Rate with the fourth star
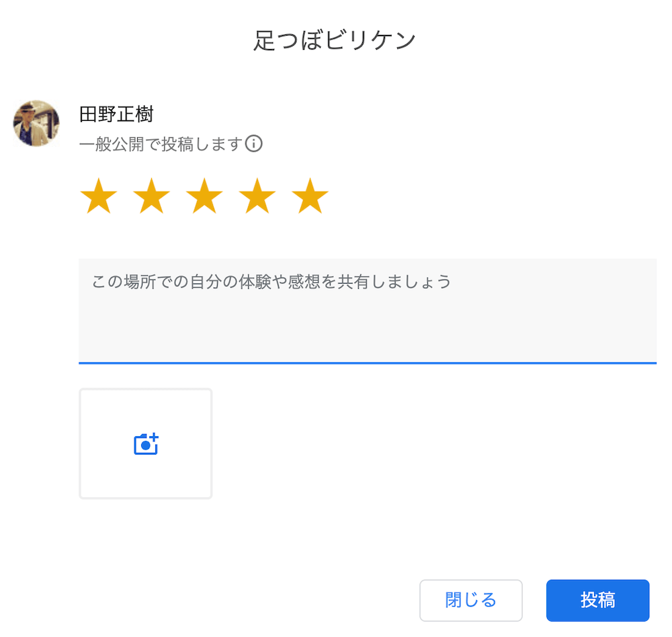 257,196
